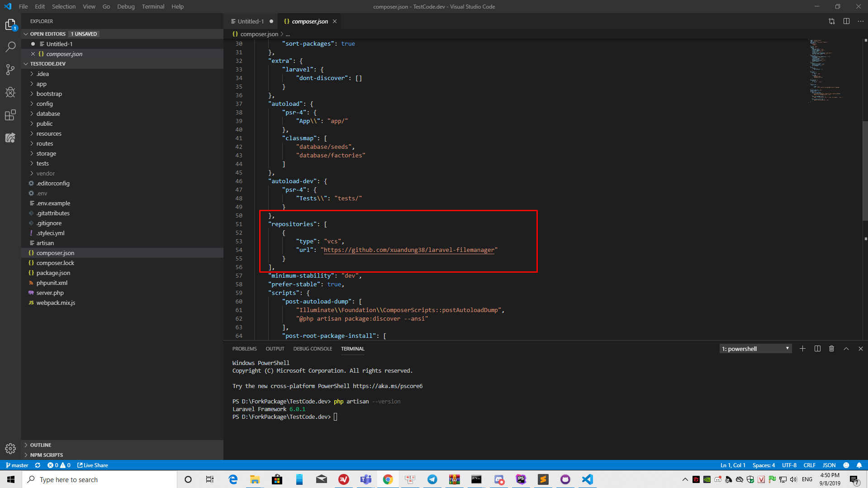Change language mode via JSON indicator
Viewport: 868px width, 488px height.
(x=829, y=465)
